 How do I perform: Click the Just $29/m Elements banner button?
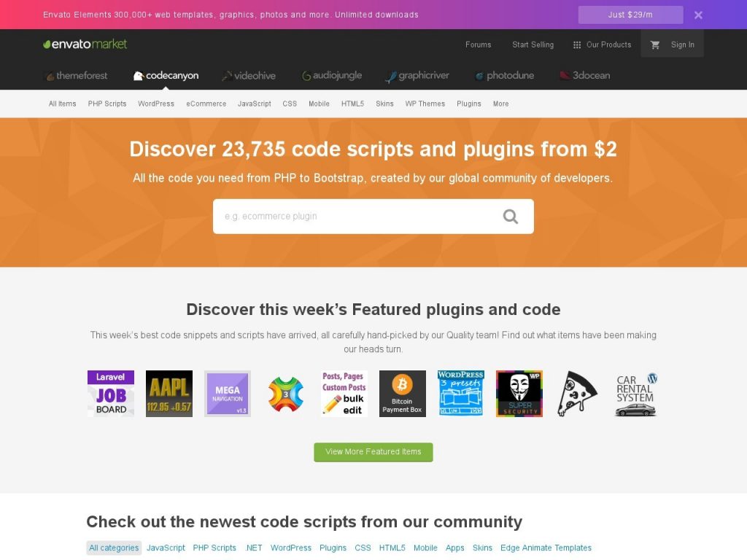coord(630,14)
